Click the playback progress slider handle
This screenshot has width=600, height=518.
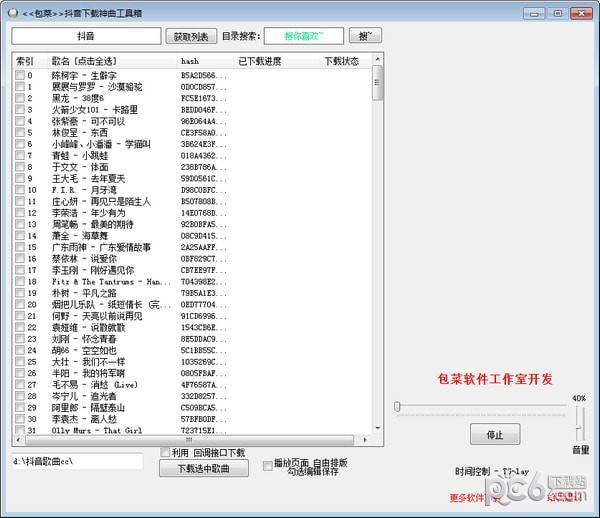tap(397, 406)
